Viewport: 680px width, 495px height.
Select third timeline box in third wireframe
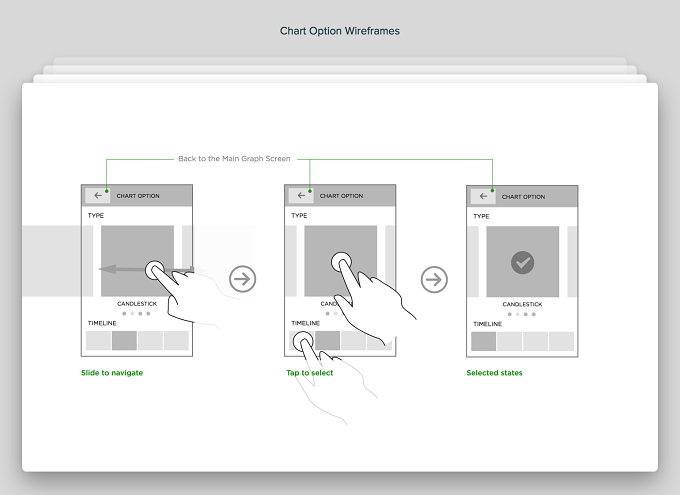coord(536,341)
